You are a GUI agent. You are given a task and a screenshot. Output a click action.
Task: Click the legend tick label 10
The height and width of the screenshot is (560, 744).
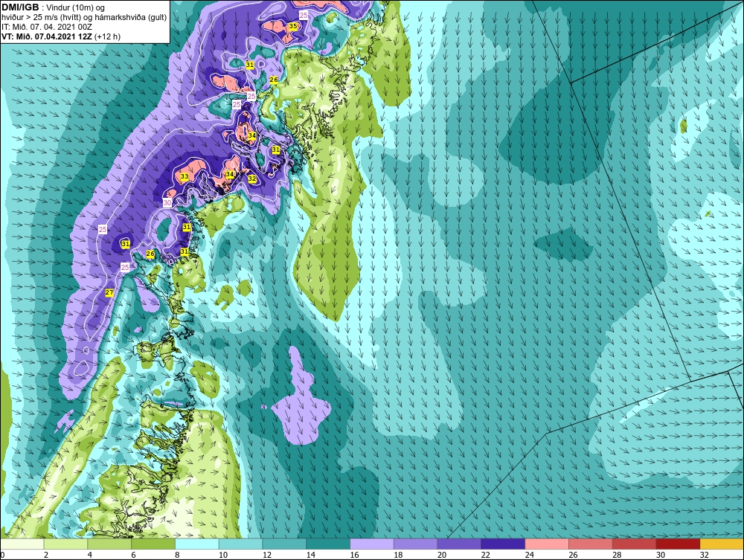click(223, 555)
